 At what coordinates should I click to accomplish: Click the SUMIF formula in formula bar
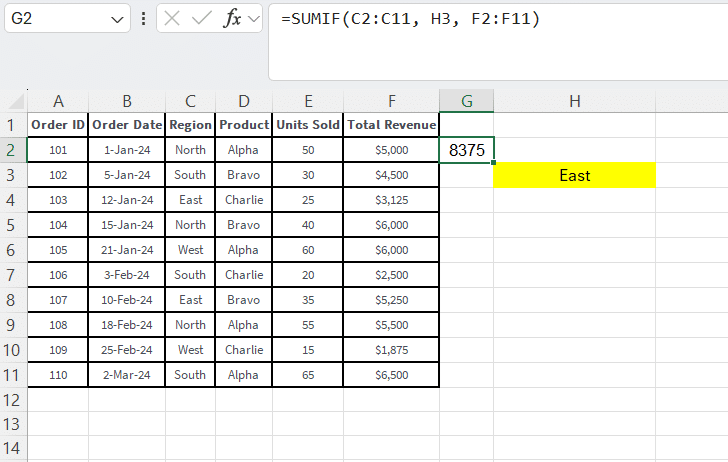[x=410, y=19]
